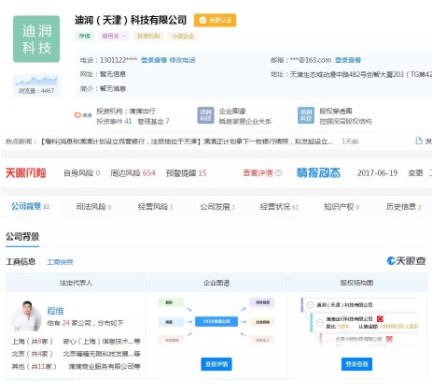Click 上海 (共9家) region entry
The width and height of the screenshot is (447, 384).
pos(32,341)
